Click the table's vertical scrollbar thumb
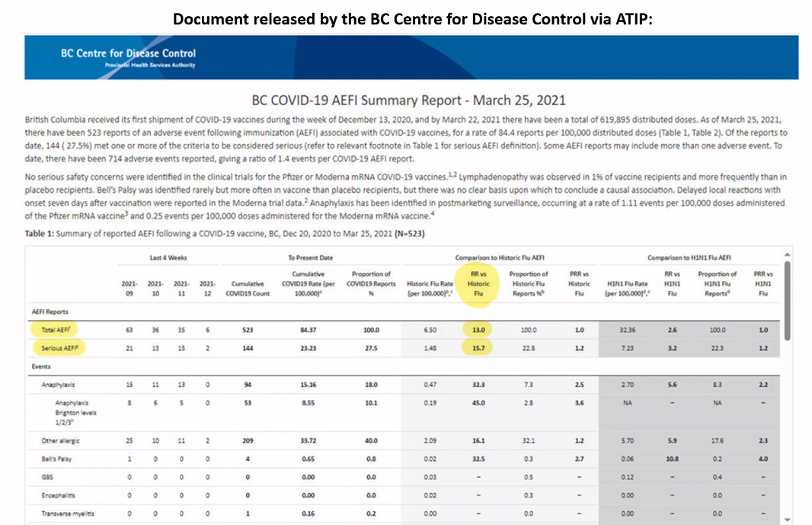Viewport: 812px width, 525px height. pos(787,300)
